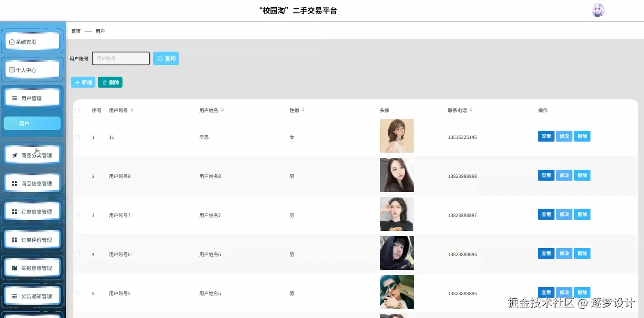This screenshot has height=318, width=644.
Task: Click 修改 for 用户账号6
Action: [564, 254]
